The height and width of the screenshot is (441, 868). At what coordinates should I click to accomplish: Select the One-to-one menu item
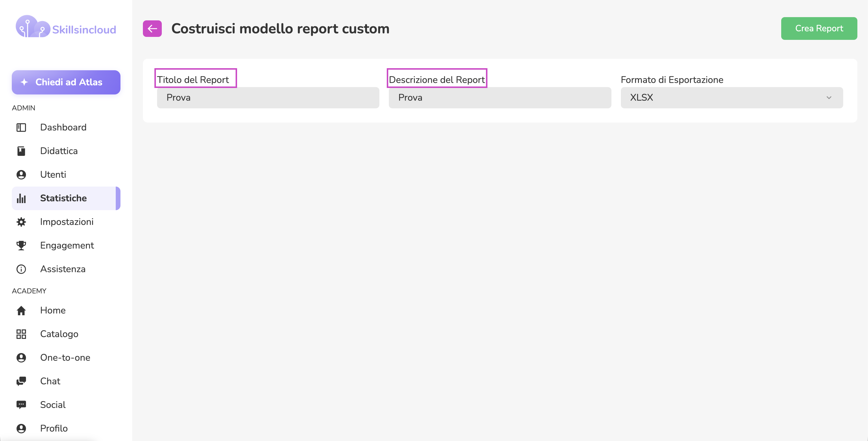pyautogui.click(x=66, y=357)
